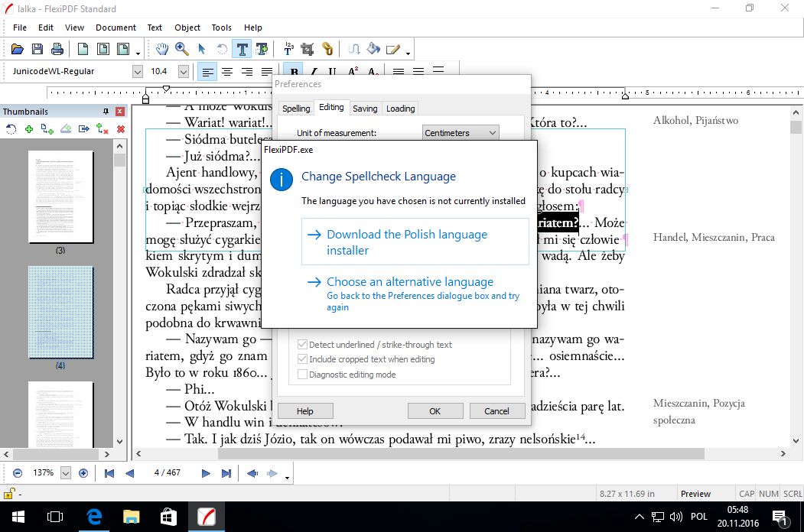Disable Include cropped text when editing
This screenshot has height=532, width=804.
click(302, 359)
